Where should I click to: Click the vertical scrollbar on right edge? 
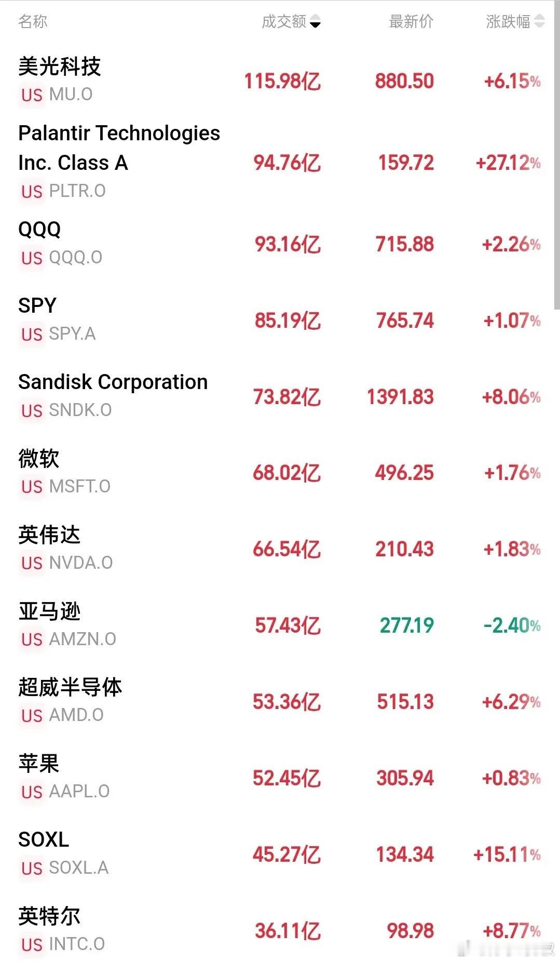tap(556, 156)
